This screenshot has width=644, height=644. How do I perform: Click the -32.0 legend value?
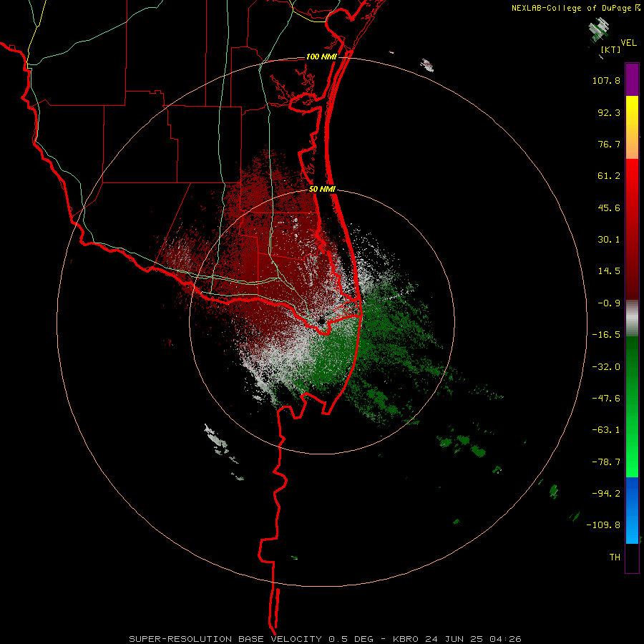[x=606, y=367]
